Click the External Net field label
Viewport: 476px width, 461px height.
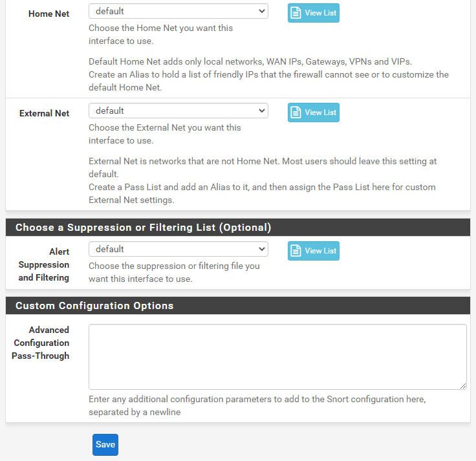(x=44, y=113)
